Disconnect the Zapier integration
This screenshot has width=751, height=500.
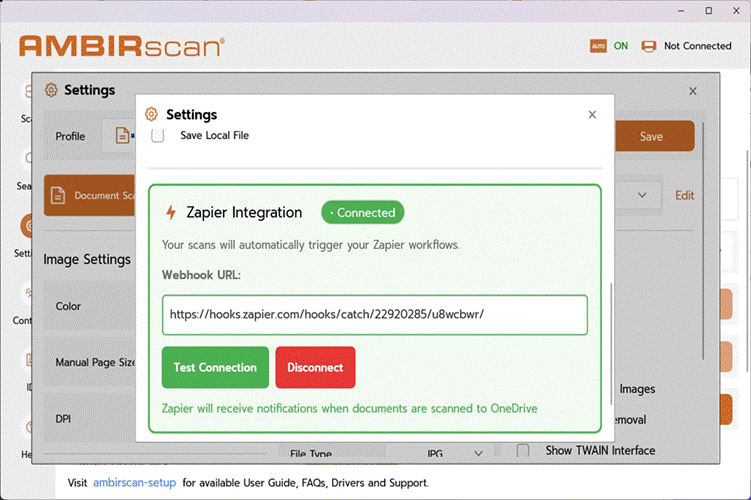pyautogui.click(x=315, y=367)
